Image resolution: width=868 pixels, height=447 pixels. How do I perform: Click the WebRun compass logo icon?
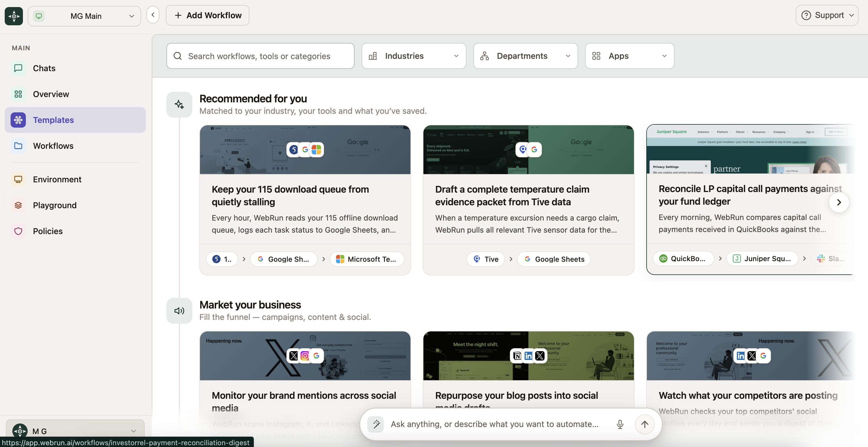point(14,16)
